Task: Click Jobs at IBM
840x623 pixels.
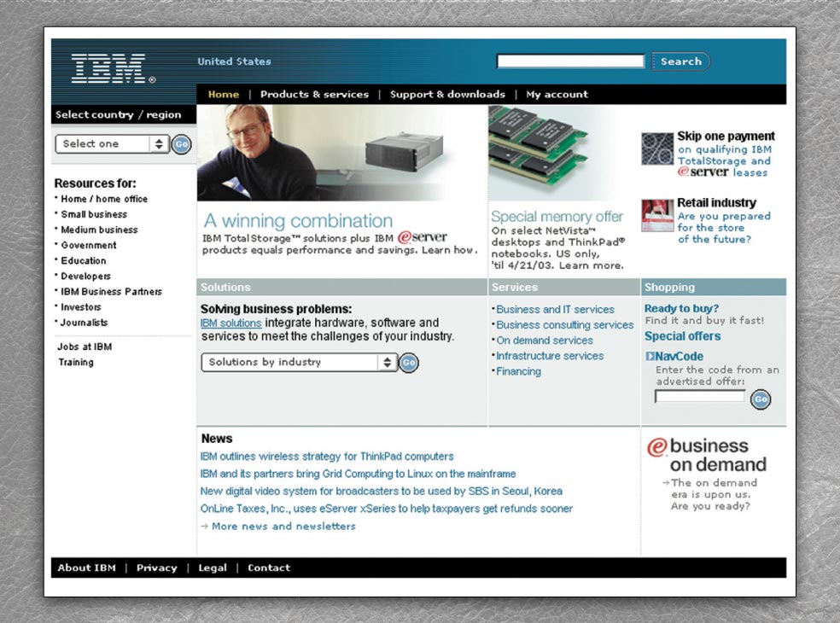Action: tap(85, 346)
